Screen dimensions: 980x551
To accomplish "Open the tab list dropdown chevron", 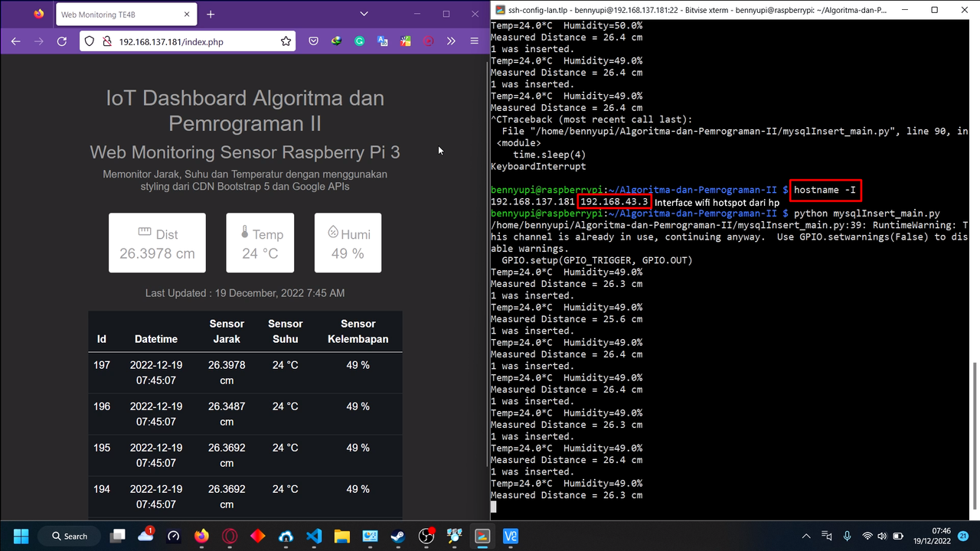I will tap(364, 13).
